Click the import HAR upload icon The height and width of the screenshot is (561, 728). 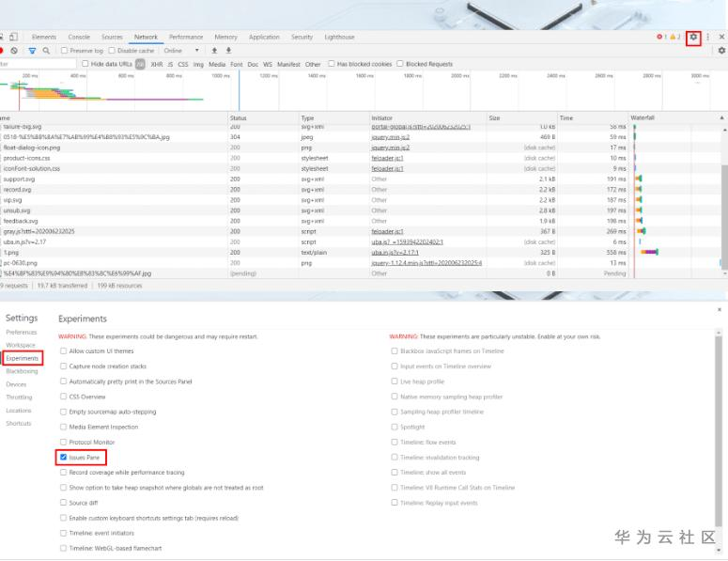click(x=214, y=51)
